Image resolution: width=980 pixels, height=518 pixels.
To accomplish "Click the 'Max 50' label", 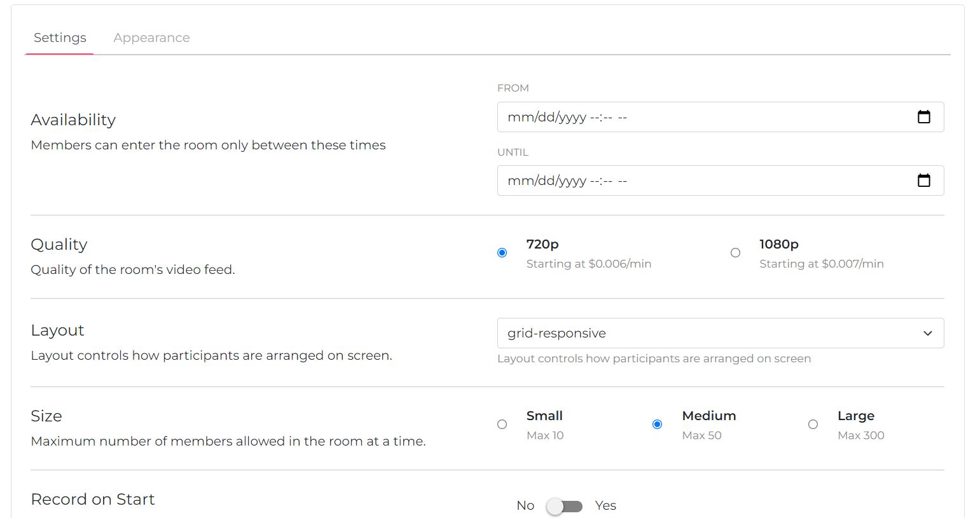I will (701, 435).
